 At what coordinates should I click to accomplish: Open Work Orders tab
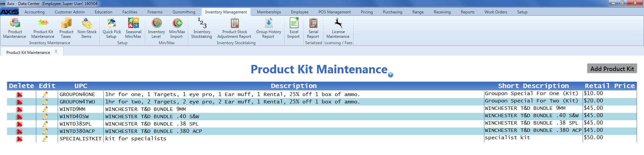496,12
